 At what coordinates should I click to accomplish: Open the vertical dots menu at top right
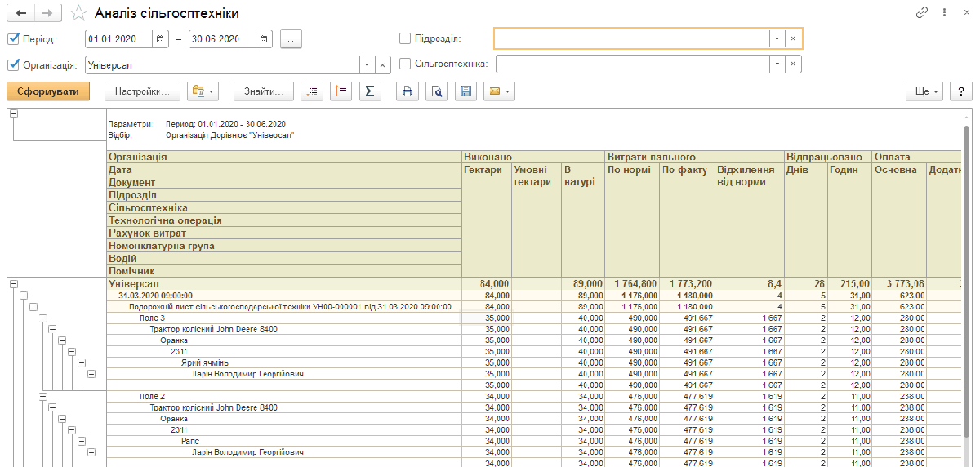pos(944,13)
